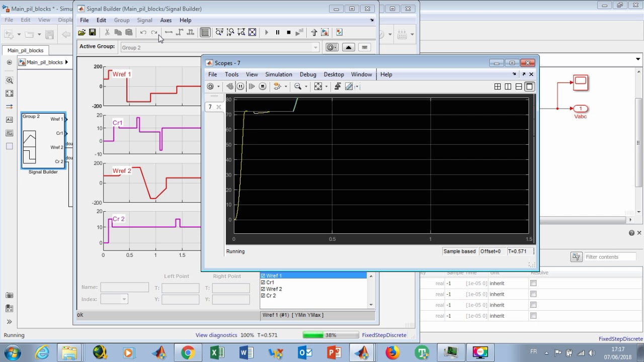The image size is (644, 362).
Task: Open the Debug menu in Scopes window
Action: pos(308,74)
